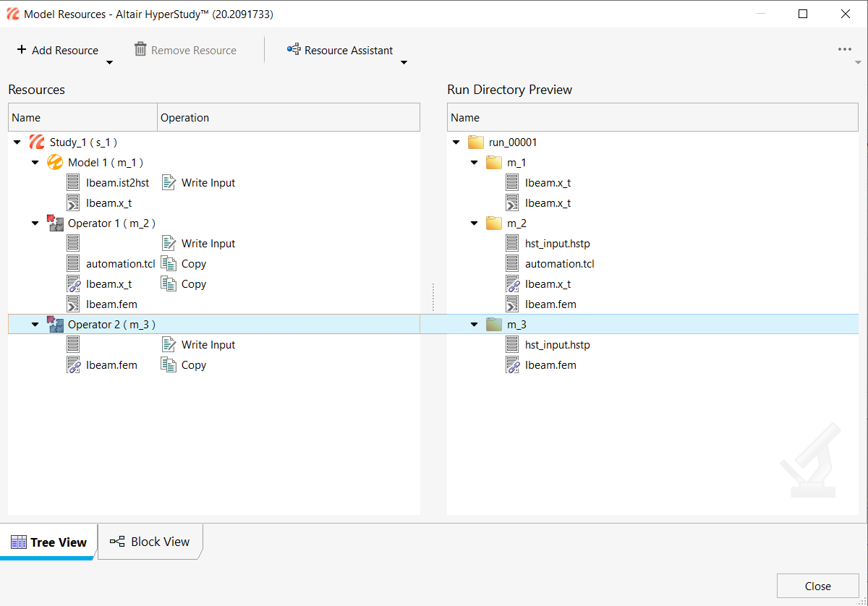Select the Operator 1 (m_2) icon
Viewport: 868px width, 606px height.
point(55,223)
